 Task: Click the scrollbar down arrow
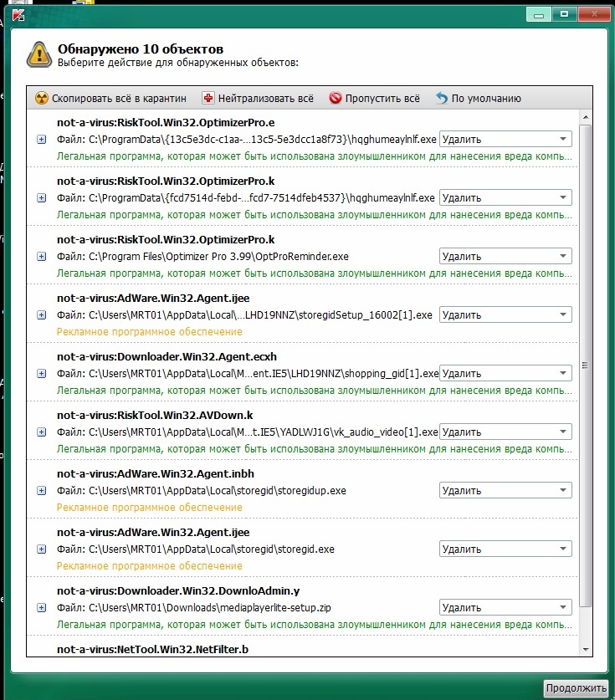pos(586,650)
